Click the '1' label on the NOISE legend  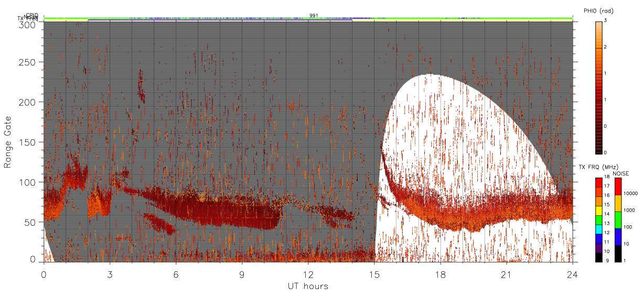pyautogui.click(x=626, y=260)
